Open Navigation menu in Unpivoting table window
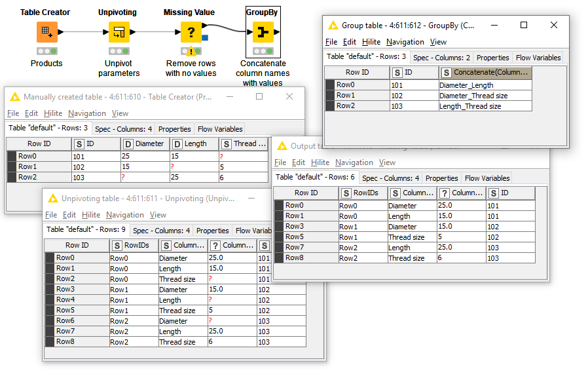Image resolution: width=588 pixels, height=380 pixels. click(x=125, y=215)
